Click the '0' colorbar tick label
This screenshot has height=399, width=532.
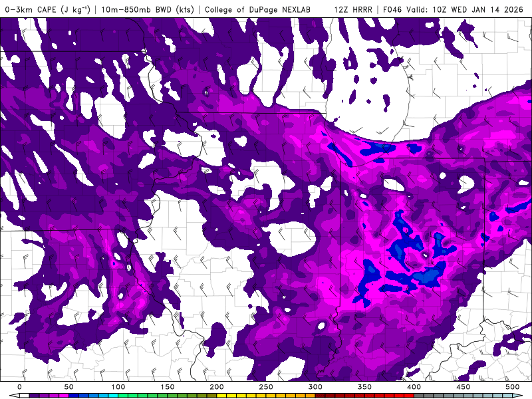19,387
